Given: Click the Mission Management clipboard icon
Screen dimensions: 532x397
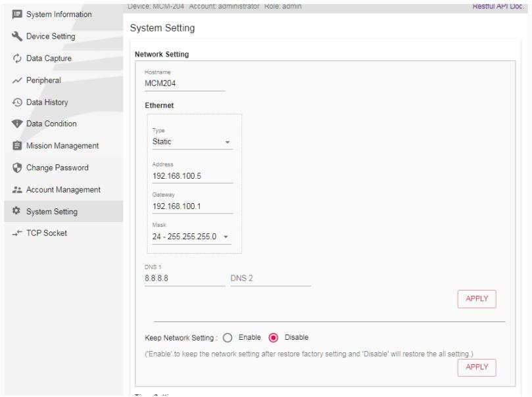Looking at the screenshot, I should tap(17, 145).
